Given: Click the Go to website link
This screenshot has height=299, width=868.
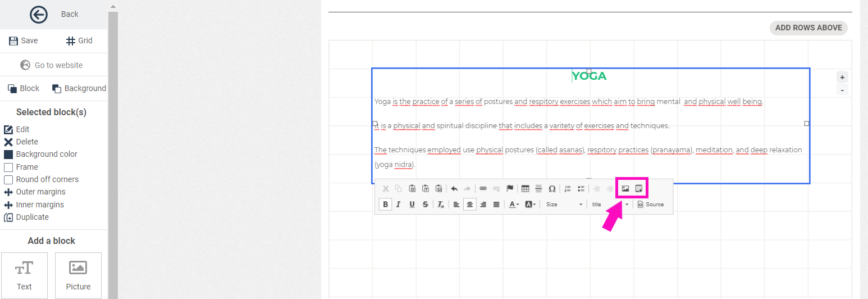Looking at the screenshot, I should (58, 65).
